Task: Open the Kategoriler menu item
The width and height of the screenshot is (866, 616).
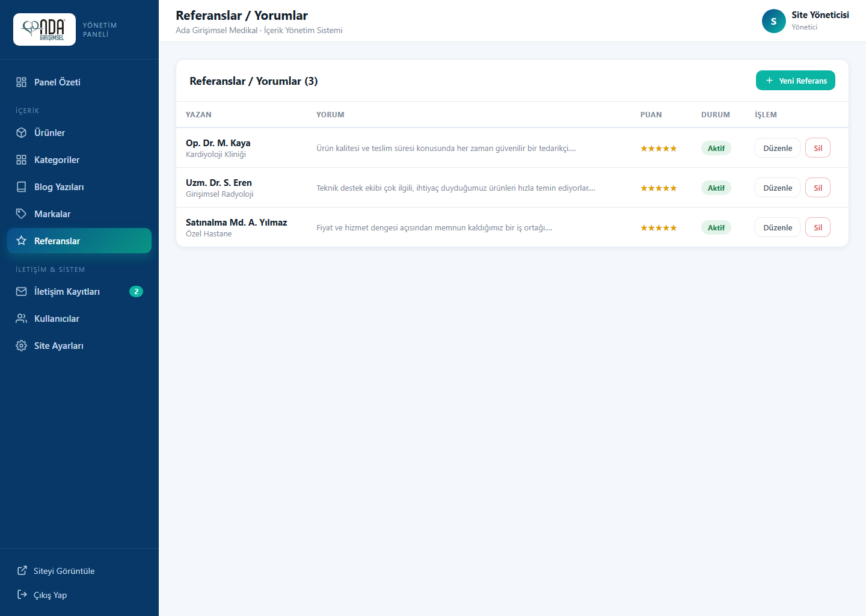Action: click(79, 160)
